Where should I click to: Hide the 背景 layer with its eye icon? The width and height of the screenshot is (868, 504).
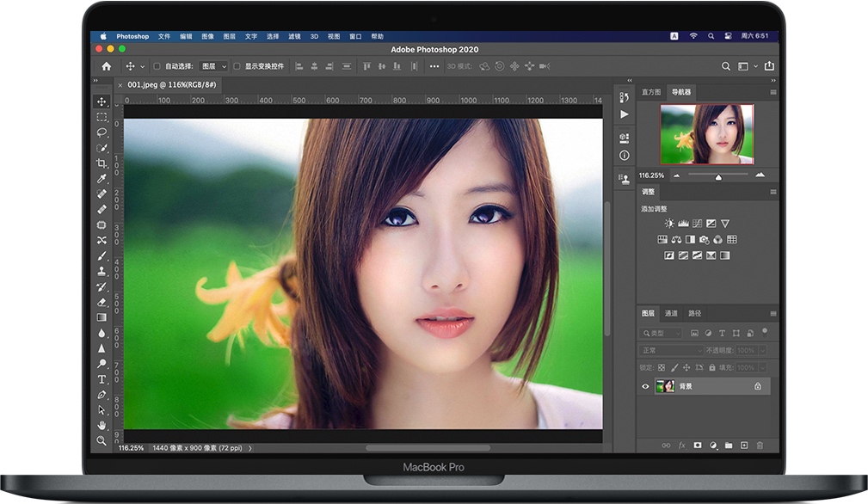645,386
